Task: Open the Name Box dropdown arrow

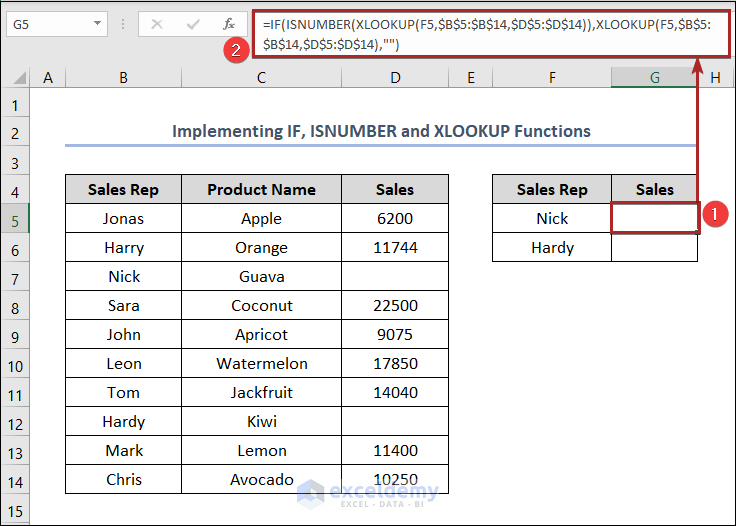Action: pyautogui.click(x=96, y=24)
